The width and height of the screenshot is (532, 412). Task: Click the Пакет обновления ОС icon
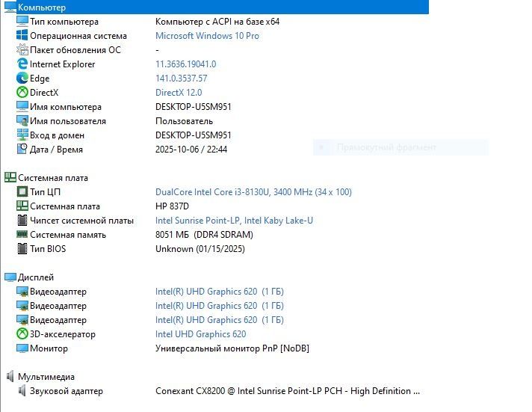[22, 49]
